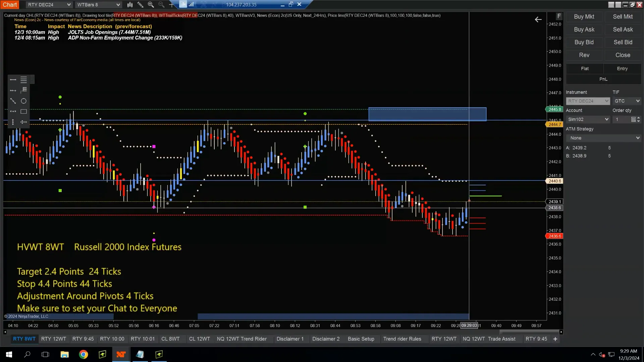Open the bar type chart style icon
644x362 pixels.
[x=130, y=5]
